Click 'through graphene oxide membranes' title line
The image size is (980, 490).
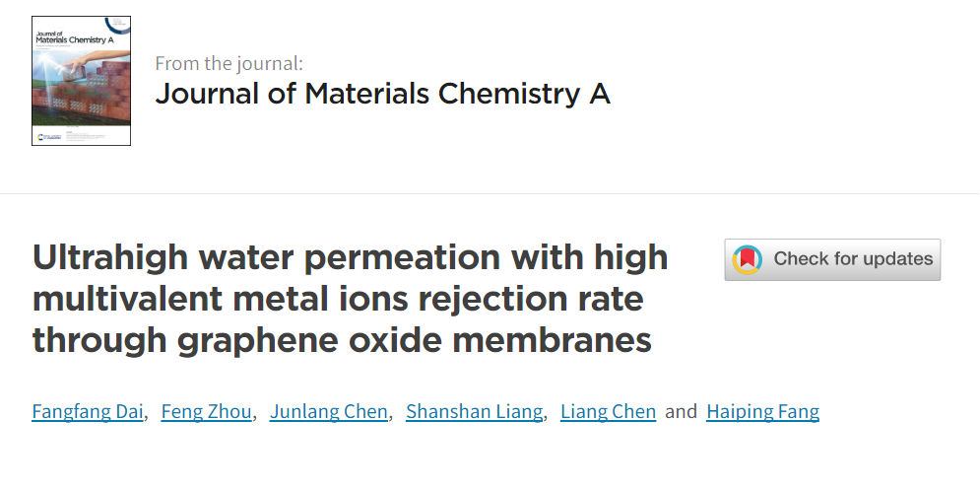coord(342,340)
